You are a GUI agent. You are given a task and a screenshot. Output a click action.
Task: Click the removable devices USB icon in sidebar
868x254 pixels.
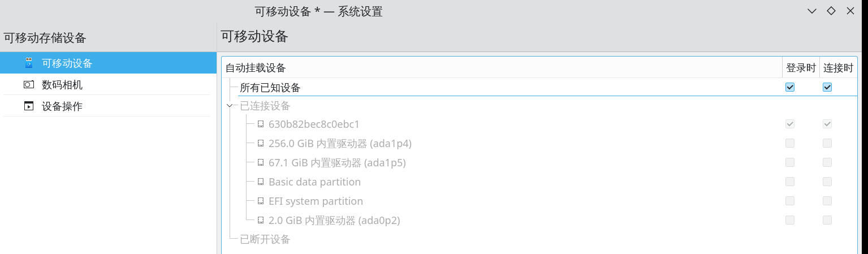click(29, 63)
